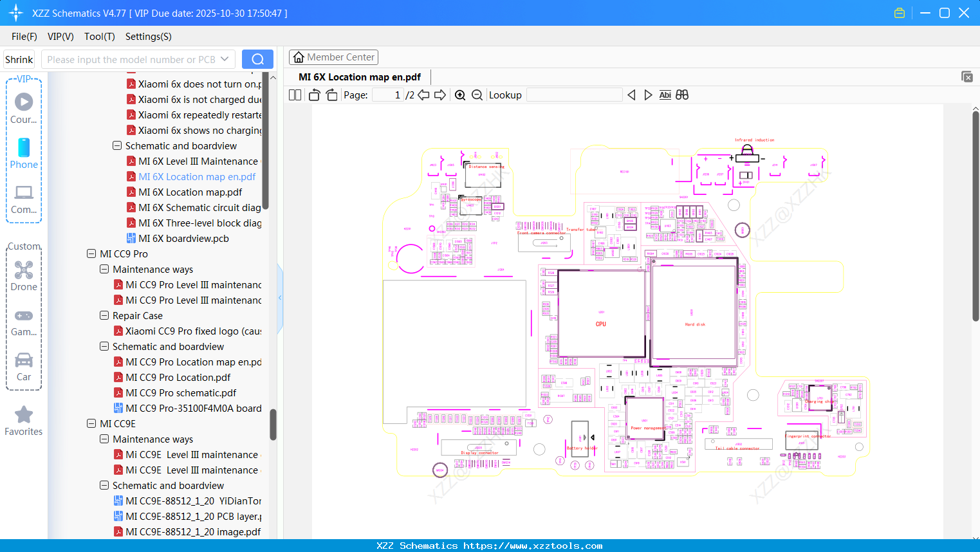Image resolution: width=980 pixels, height=552 pixels.
Task: Collapse the MI CC9E tree node
Action: (91, 424)
